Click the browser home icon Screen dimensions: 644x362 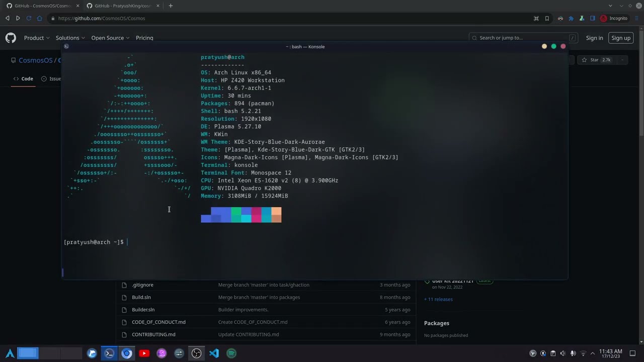[39, 18]
